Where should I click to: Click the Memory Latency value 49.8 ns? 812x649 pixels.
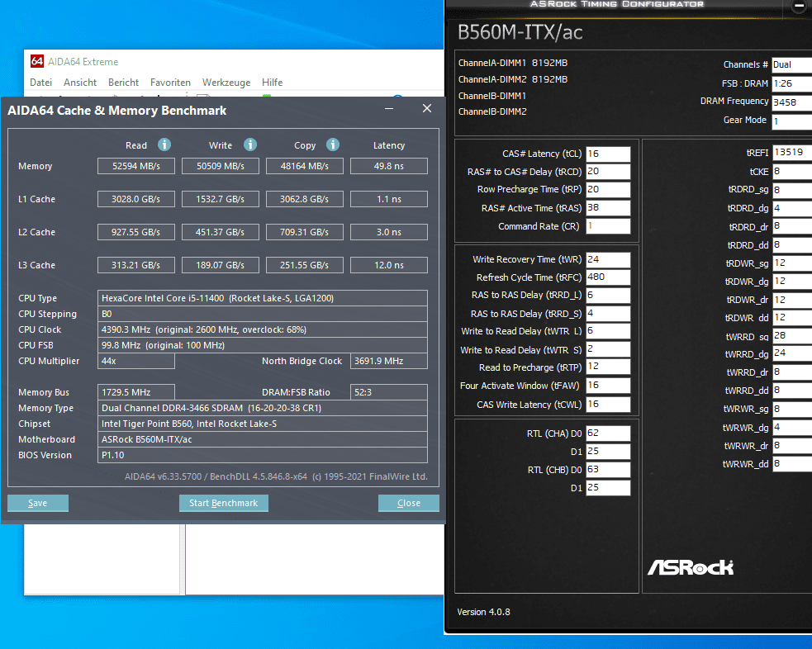(x=389, y=166)
